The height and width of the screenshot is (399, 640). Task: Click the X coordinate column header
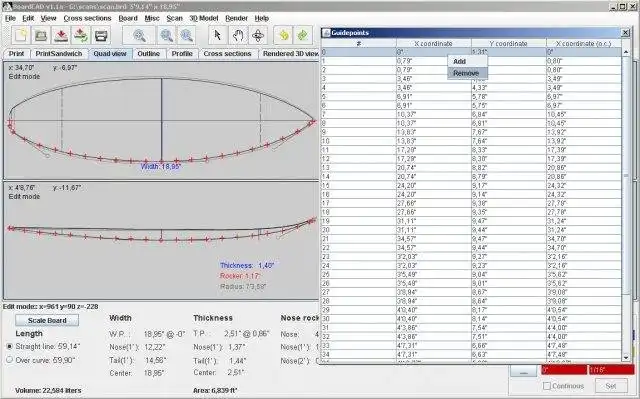433,43
